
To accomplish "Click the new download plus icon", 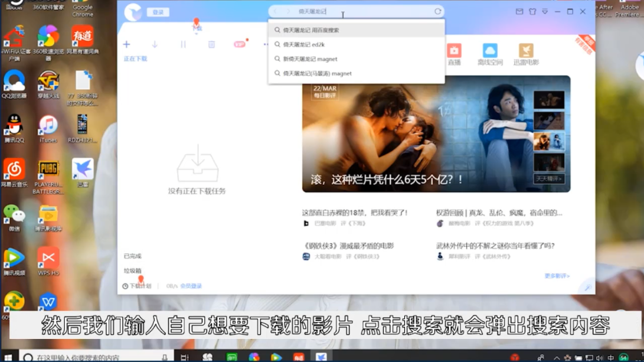I will 126,44.
